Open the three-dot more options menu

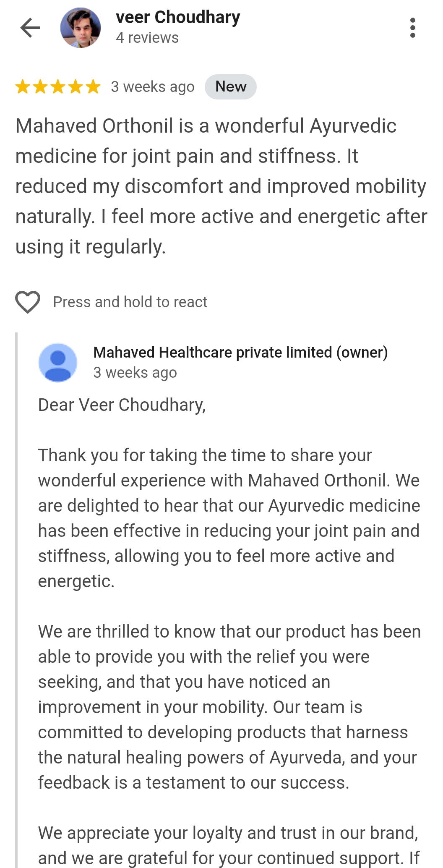click(413, 28)
